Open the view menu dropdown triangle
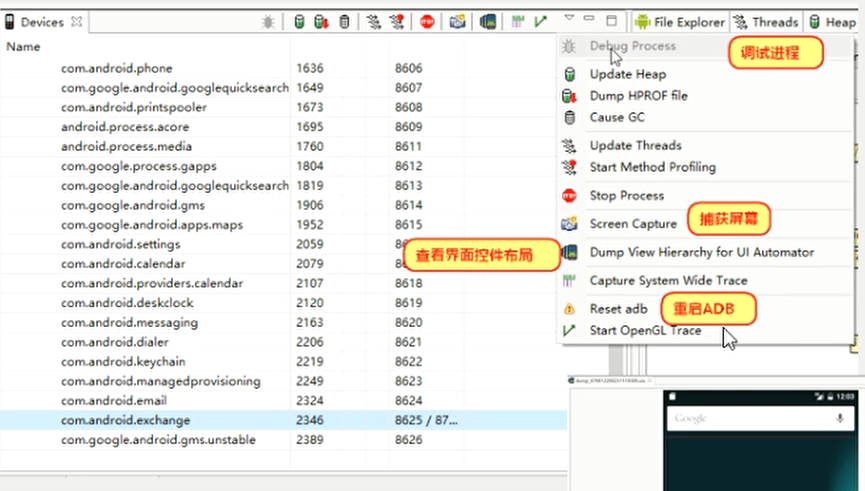 coord(569,18)
